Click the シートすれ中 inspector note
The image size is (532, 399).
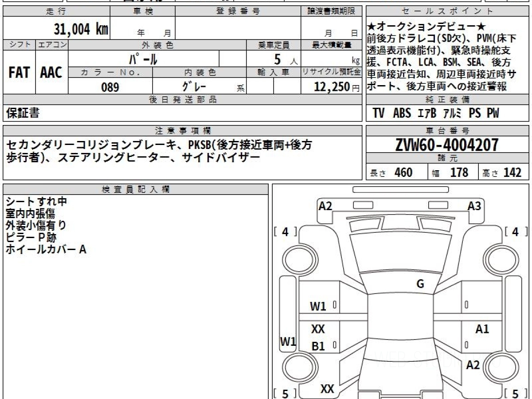click(x=36, y=202)
